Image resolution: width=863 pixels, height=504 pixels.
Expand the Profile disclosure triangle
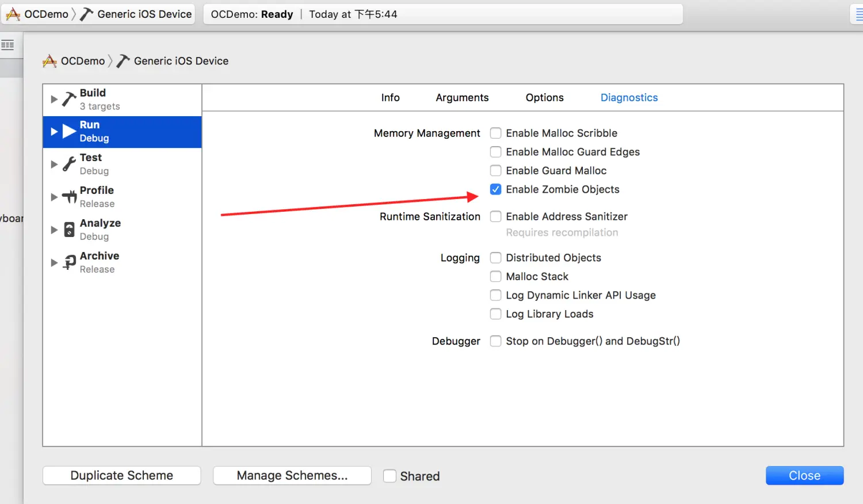pyautogui.click(x=54, y=197)
